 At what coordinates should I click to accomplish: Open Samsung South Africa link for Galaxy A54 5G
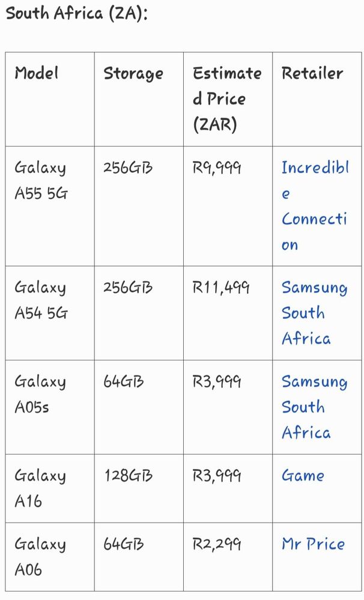coord(314,313)
